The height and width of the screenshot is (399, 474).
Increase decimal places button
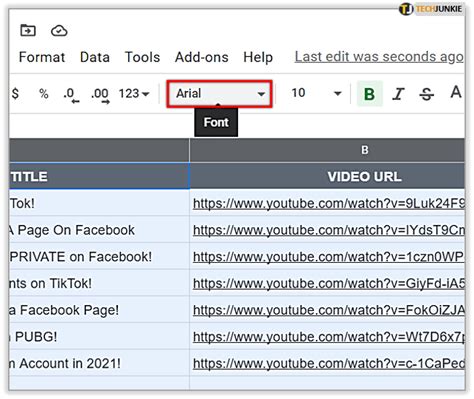click(x=100, y=95)
